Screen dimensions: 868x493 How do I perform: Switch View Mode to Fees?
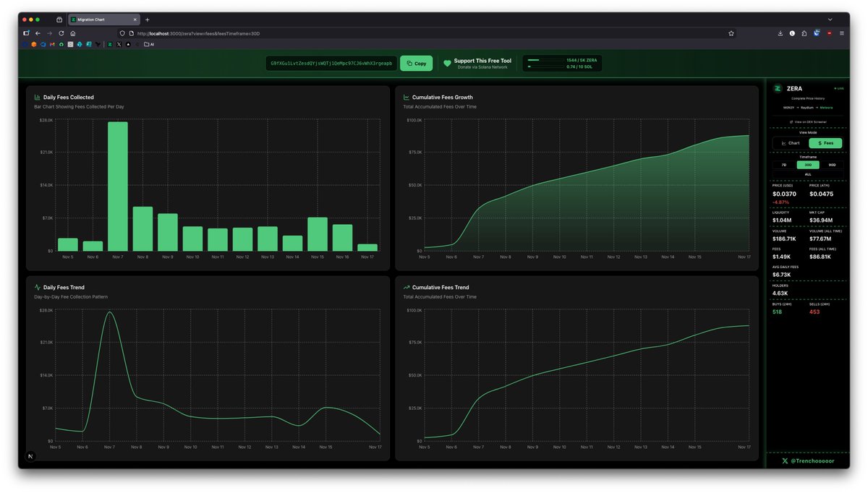825,143
